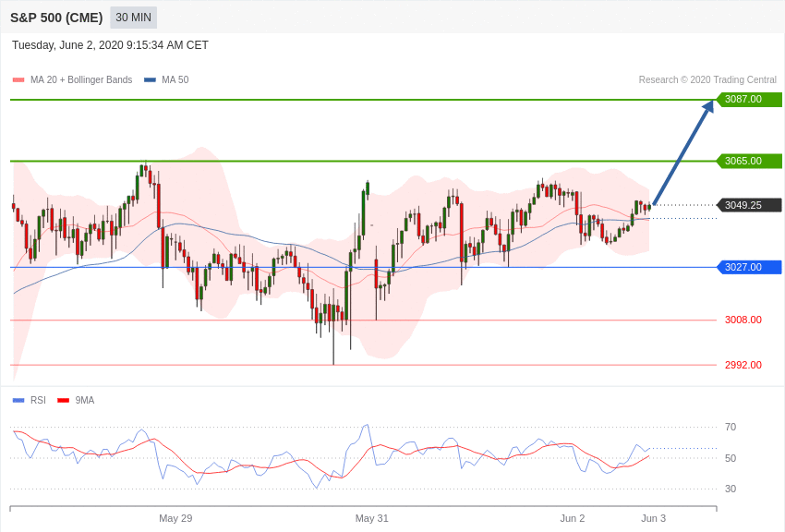The image size is (785, 532).
Task: Click the May 31 date axis label
Action: pos(371,518)
